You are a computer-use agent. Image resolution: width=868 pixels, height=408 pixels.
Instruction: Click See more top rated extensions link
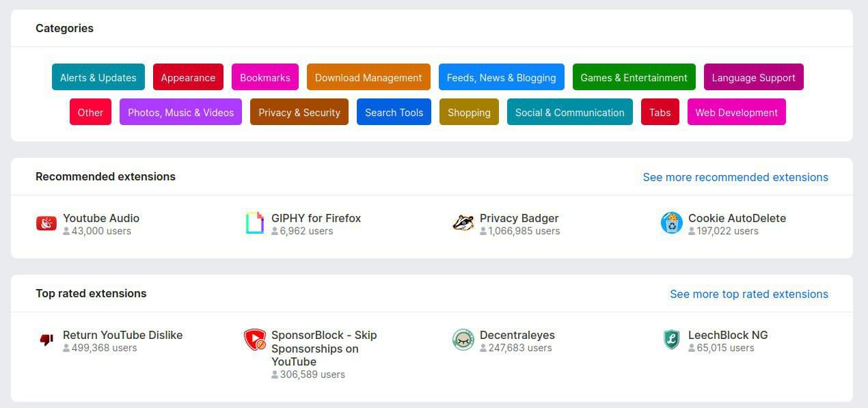[x=749, y=294]
